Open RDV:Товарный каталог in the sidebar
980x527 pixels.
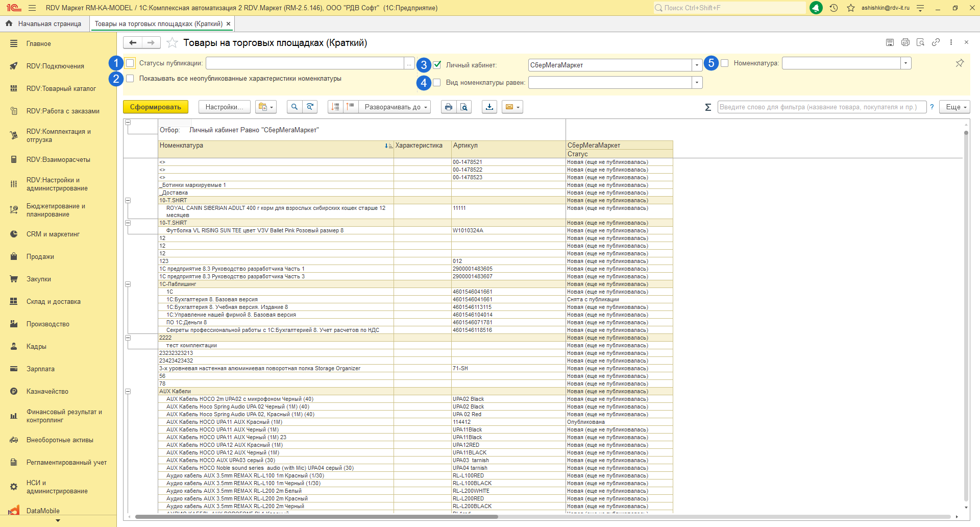point(61,89)
